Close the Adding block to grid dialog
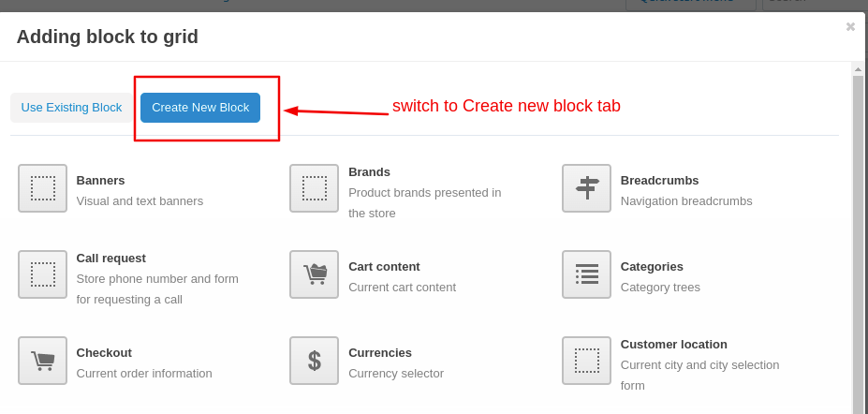The width and height of the screenshot is (868, 414). 850,27
